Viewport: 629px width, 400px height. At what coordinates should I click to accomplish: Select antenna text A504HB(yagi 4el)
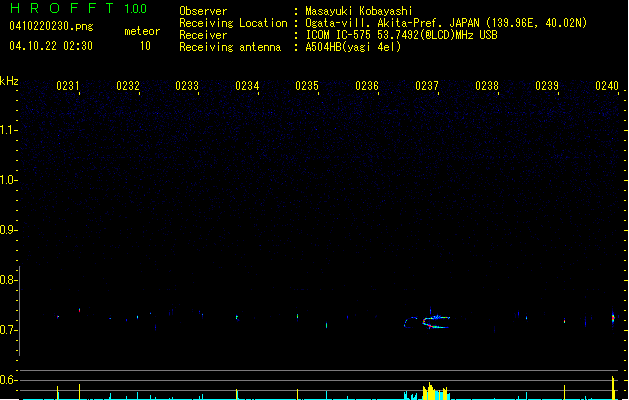tap(353, 47)
